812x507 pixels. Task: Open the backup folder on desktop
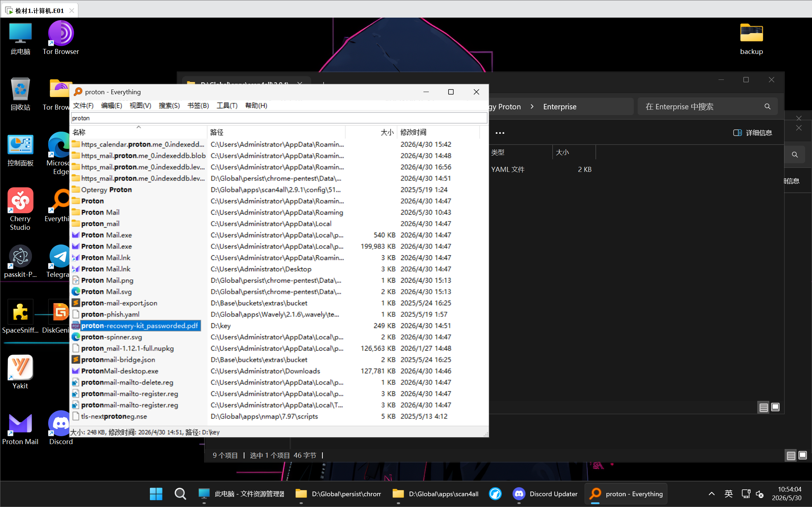coord(751,39)
